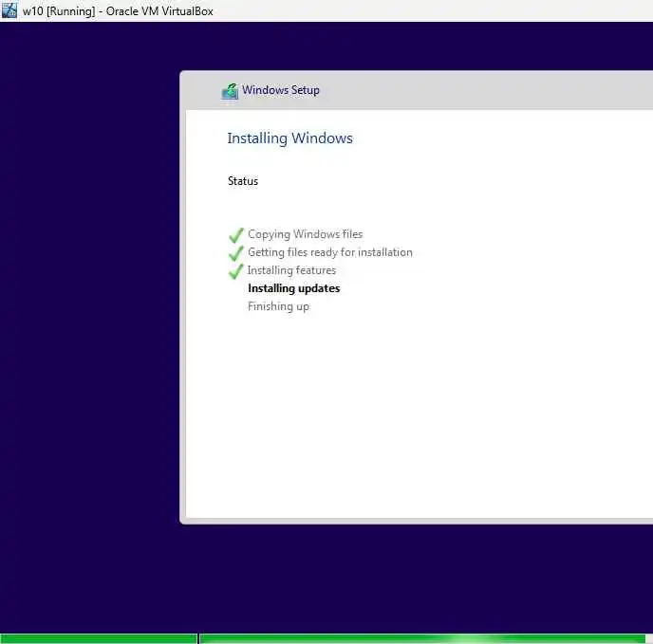
Task: Click the short green progress bar segment
Action: pyautogui.click(x=99, y=638)
